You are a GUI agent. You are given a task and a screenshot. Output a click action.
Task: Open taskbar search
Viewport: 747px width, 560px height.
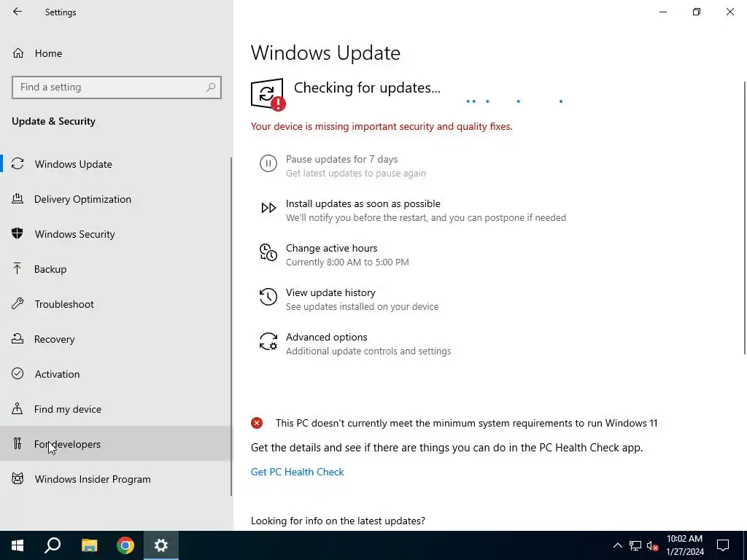pyautogui.click(x=53, y=545)
